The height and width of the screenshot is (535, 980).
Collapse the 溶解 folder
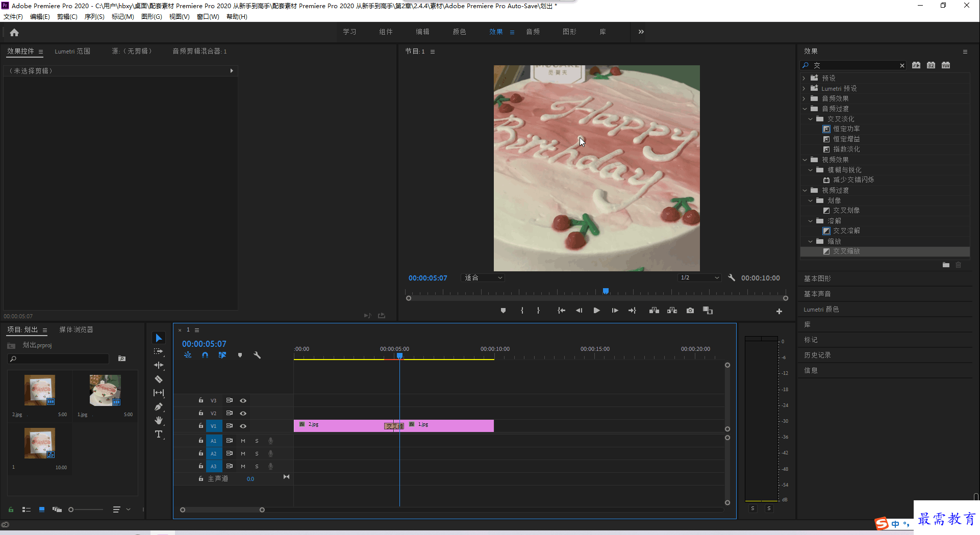click(x=811, y=221)
